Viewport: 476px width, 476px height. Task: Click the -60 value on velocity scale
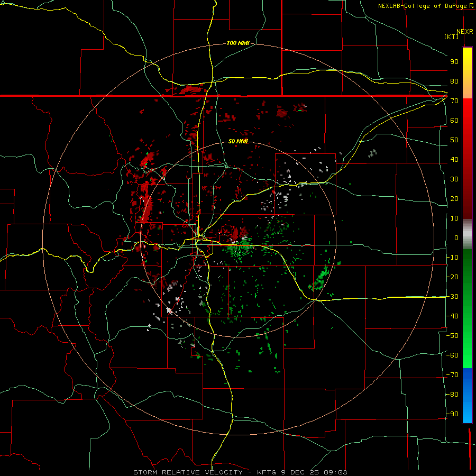point(452,355)
